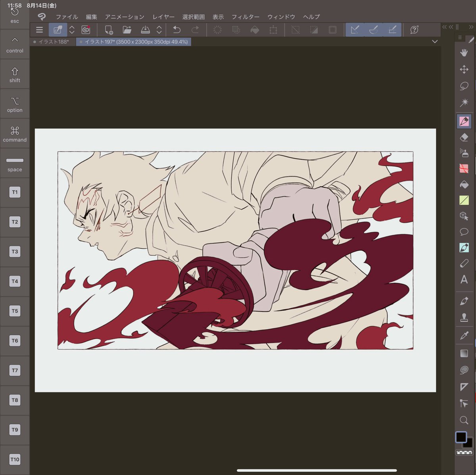This screenshot has height=475, width=476.
Task: Click the New file icon
Action: tap(109, 30)
